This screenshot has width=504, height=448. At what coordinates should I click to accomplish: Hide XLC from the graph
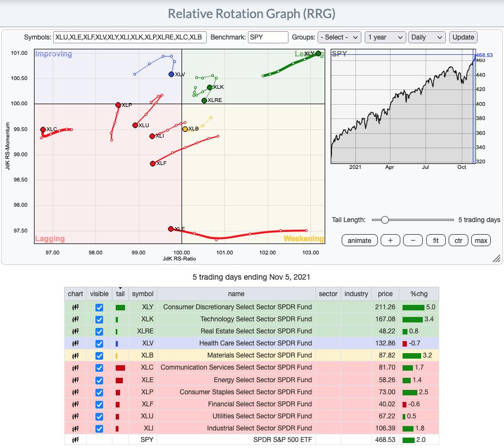[99, 368]
